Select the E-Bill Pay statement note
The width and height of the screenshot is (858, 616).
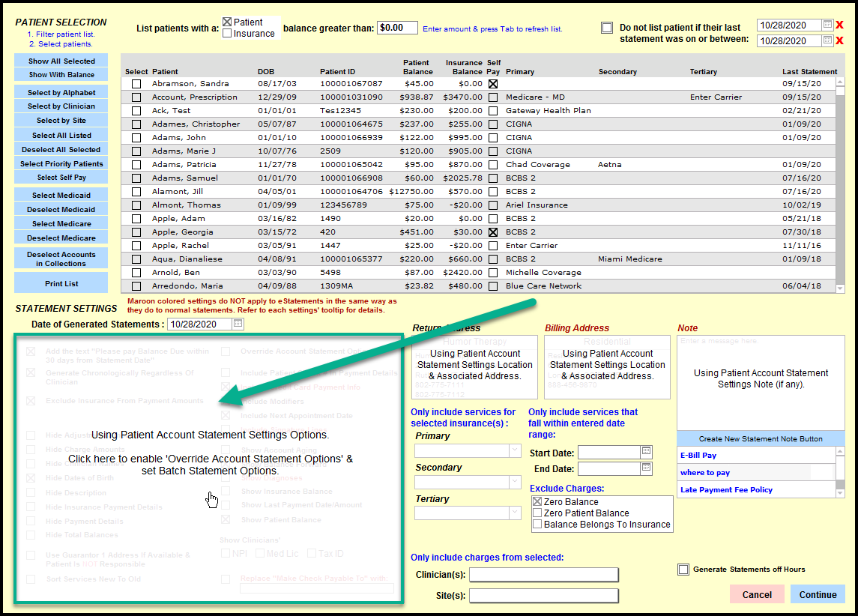coord(698,455)
